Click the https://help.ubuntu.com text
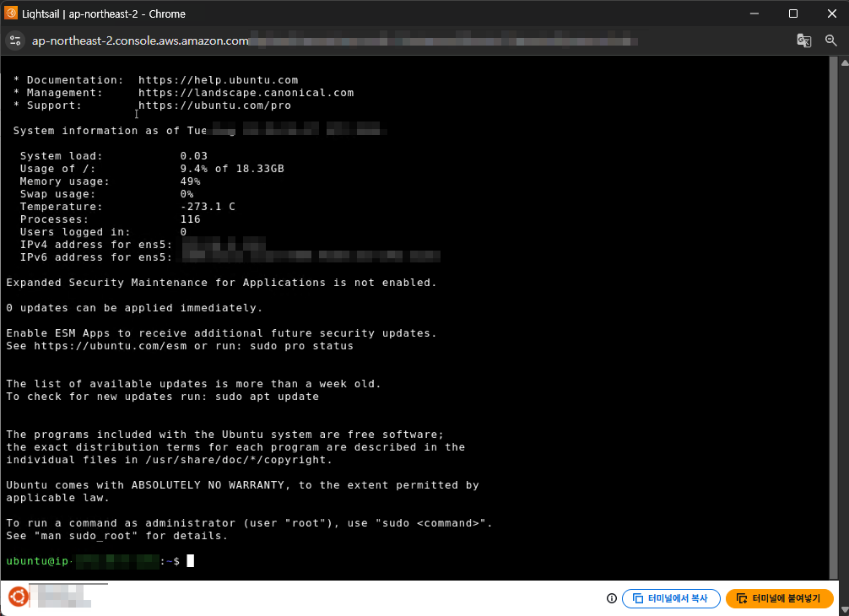 (219, 80)
